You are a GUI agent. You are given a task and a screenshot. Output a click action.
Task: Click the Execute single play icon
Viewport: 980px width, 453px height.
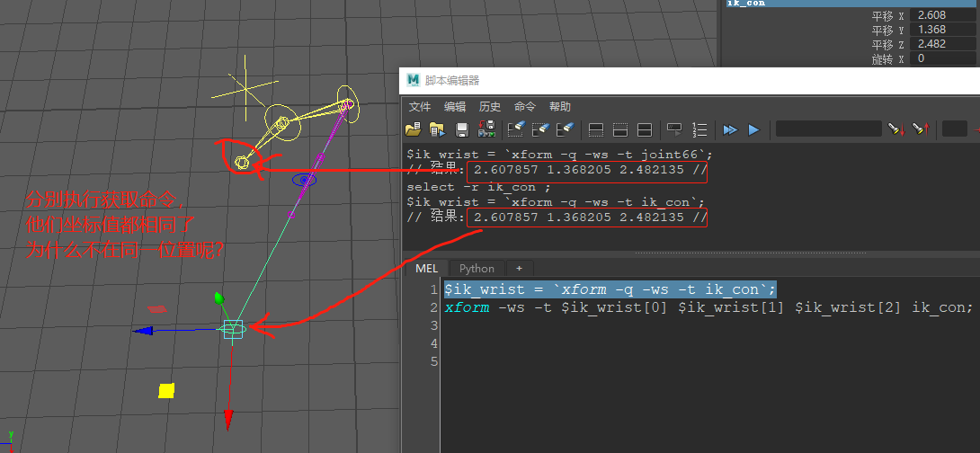753,129
